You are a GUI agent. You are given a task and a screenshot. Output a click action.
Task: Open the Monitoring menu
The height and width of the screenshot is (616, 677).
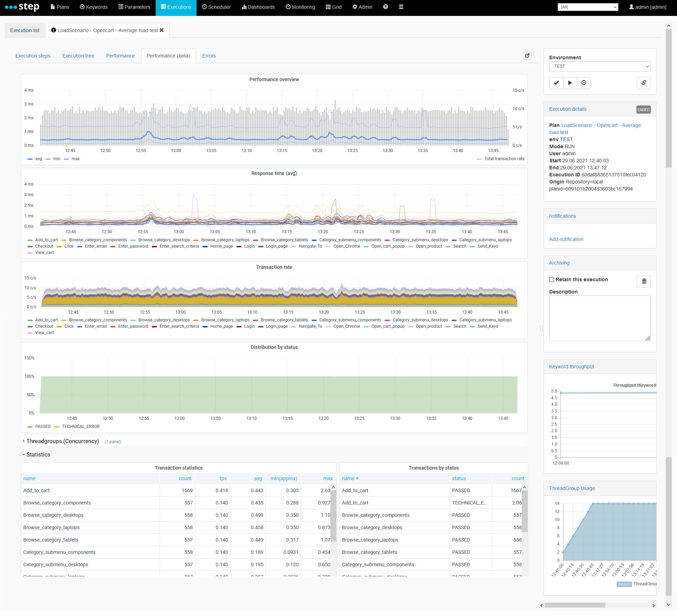click(300, 7)
